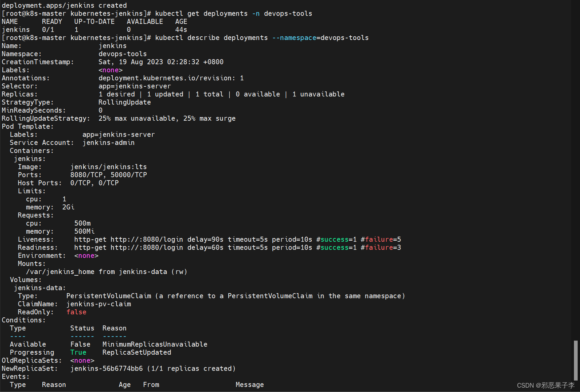Viewport: 580px width, 392px height.
Task: Click the Progressing status 'True'
Action: click(78, 352)
